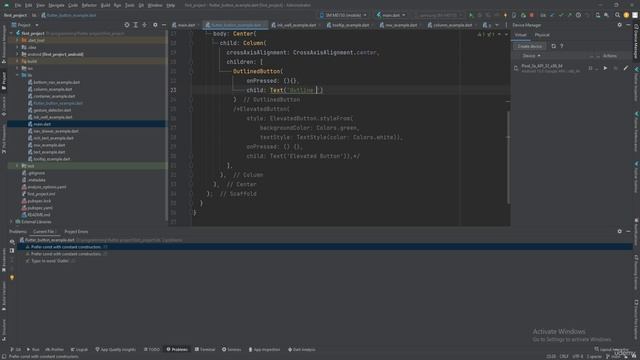Click the Flutter Hot Reload lightning icon
Viewport: 640px width, 360px height.
pyautogui.click(x=505, y=15)
